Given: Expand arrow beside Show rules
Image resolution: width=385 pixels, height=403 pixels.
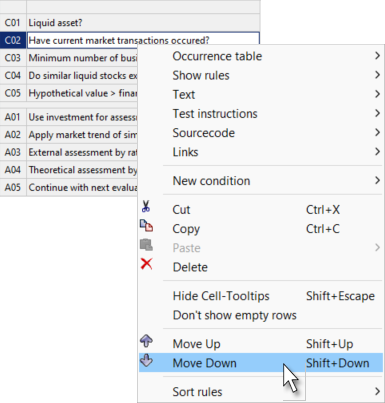Looking at the screenshot, I should [377, 75].
